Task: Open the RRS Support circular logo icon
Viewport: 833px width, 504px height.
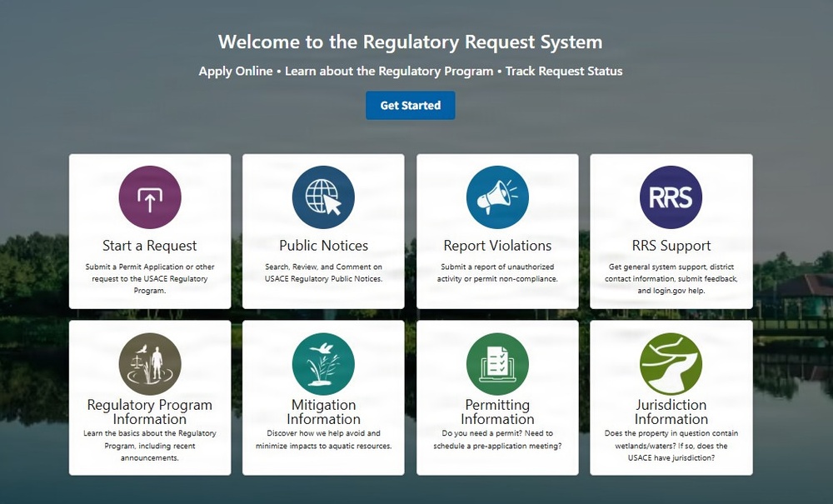Action: tap(671, 197)
